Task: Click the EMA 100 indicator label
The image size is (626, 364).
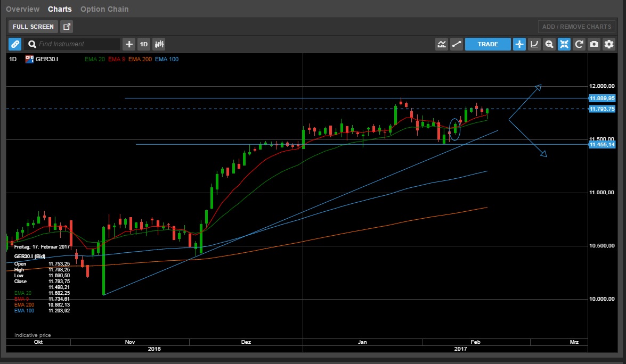Action: pos(166,59)
